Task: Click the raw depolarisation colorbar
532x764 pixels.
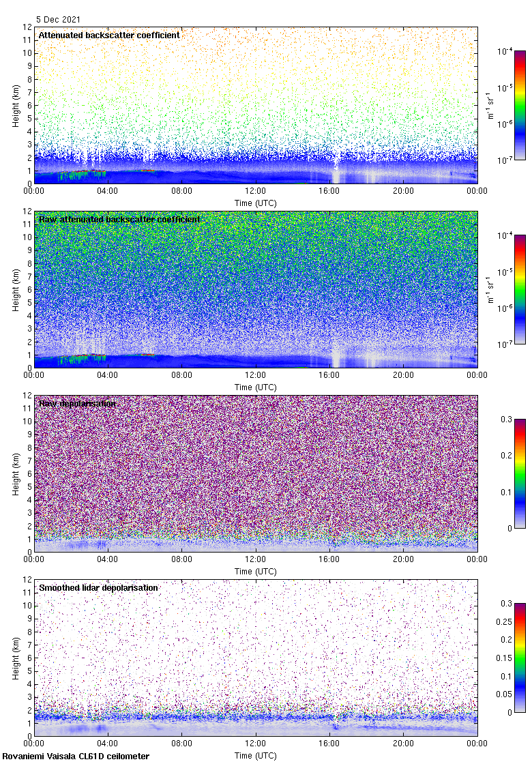Action: [520, 473]
